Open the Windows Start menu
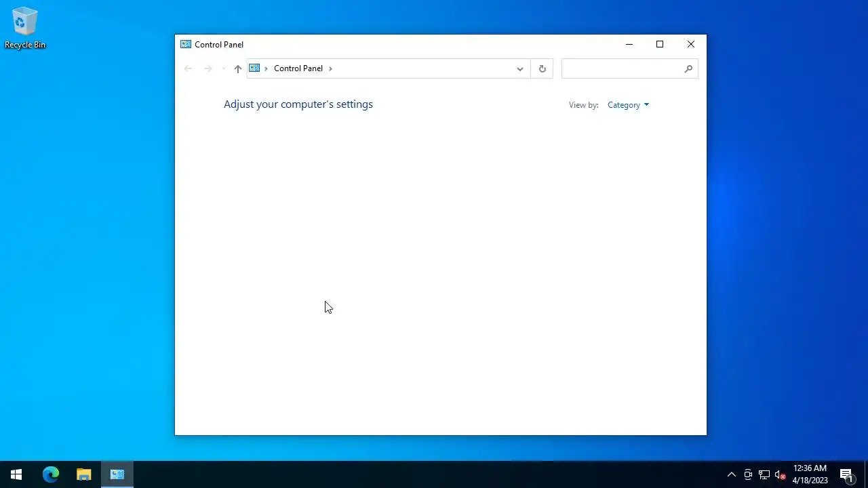 [x=16, y=474]
